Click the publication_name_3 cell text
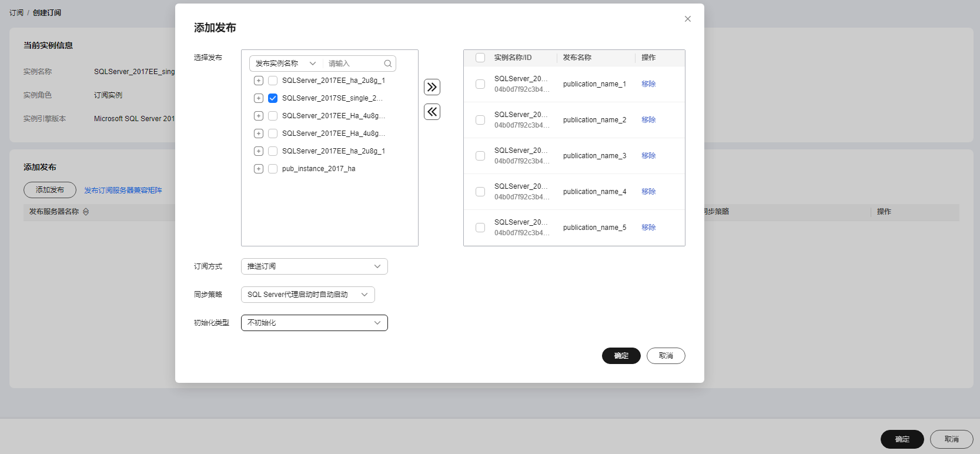Image resolution: width=980 pixels, height=454 pixels. coord(594,156)
